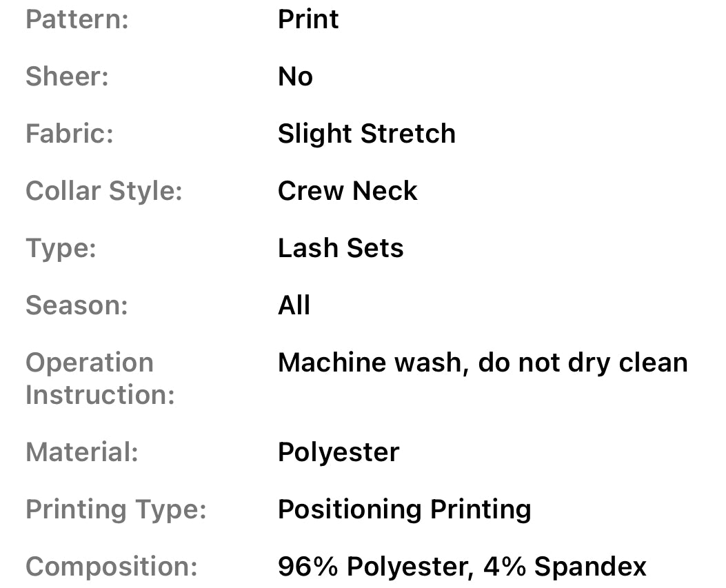Select the "Print" pattern value
The height and width of the screenshot is (588, 726).
[308, 19]
